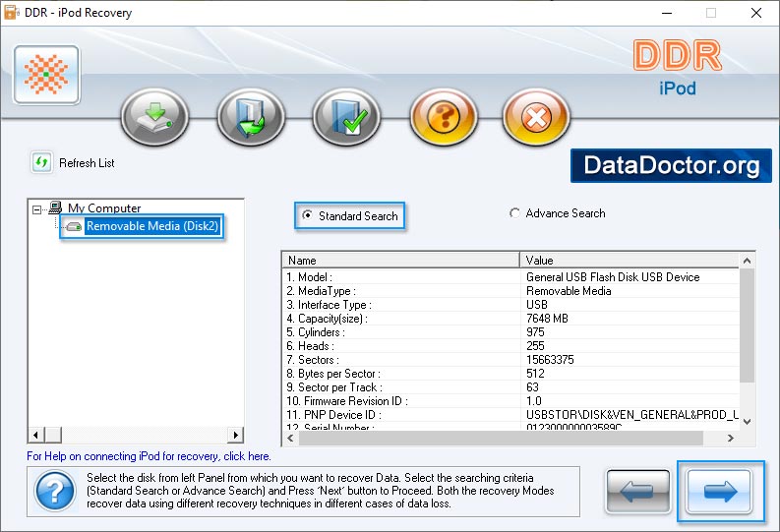This screenshot has width=780, height=532.
Task: Select Removable Media (Disk2) tree item
Action: point(152,226)
